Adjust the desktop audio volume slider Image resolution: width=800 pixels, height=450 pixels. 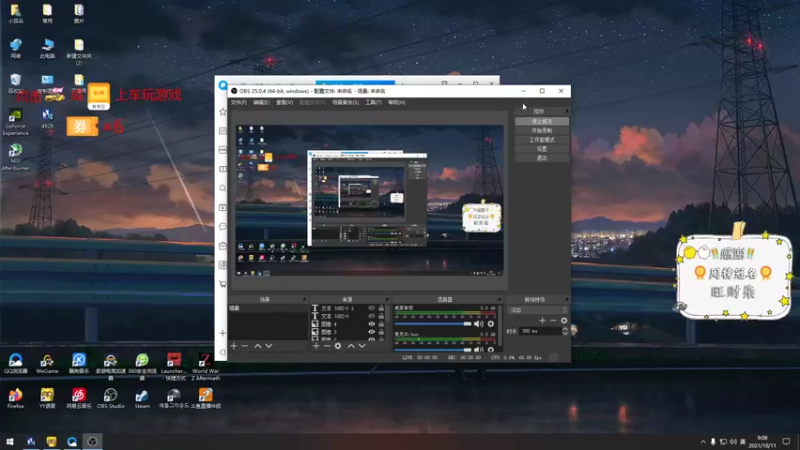433,324
